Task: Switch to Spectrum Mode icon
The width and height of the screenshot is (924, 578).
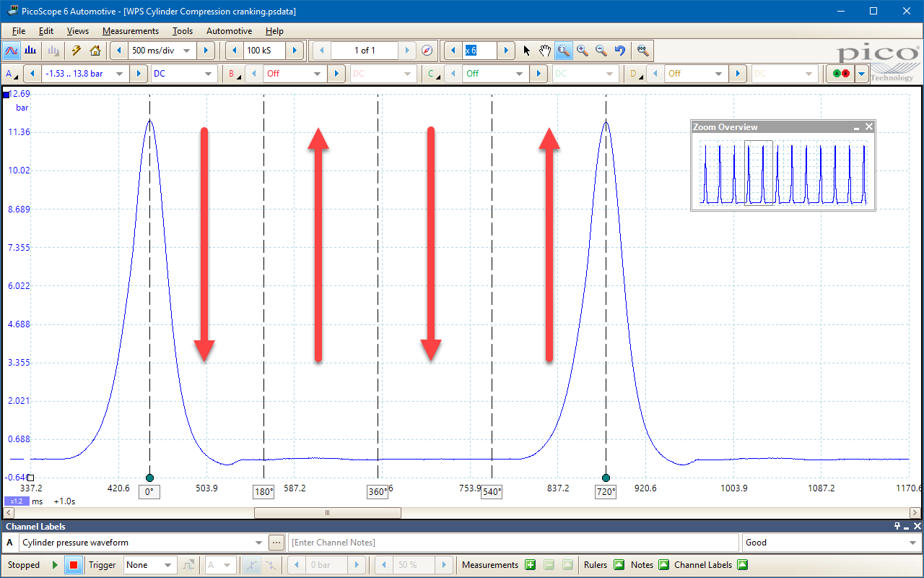Action: click(x=30, y=51)
